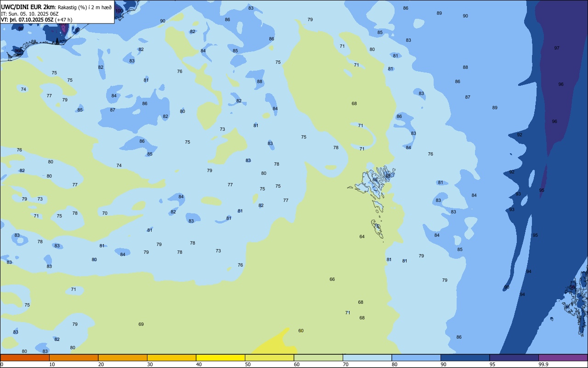Pick the 20–30 legend color segment

tap(123, 357)
